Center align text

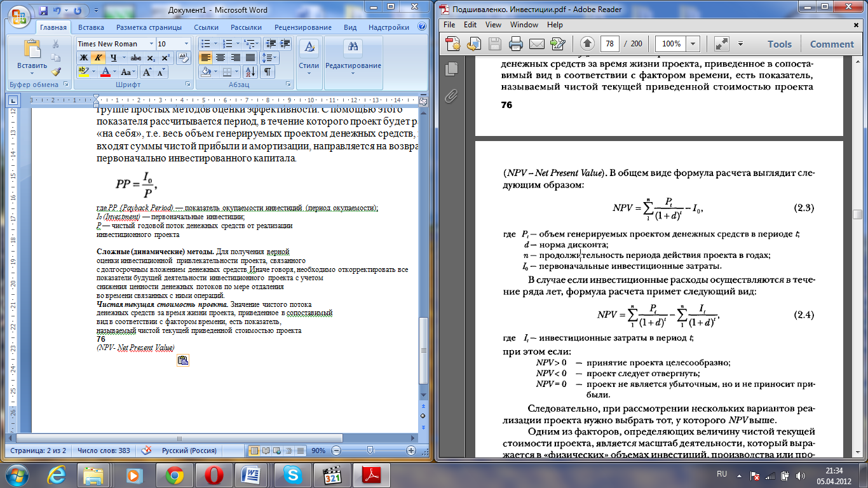pos(220,58)
